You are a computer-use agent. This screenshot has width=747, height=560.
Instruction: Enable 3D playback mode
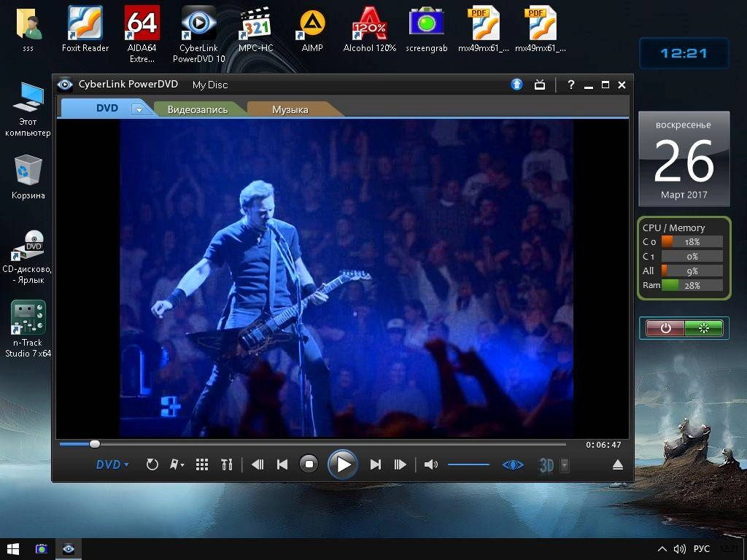coord(546,465)
